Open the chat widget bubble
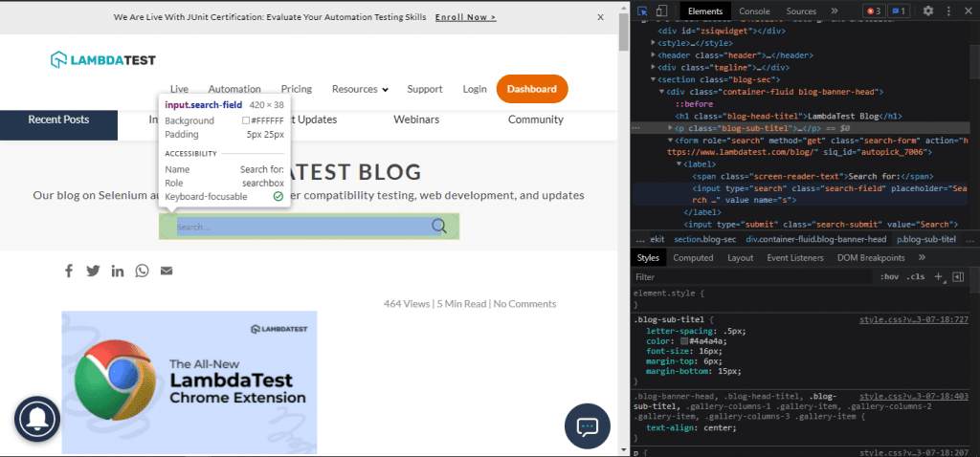The width and height of the screenshot is (980, 457). pos(587,426)
